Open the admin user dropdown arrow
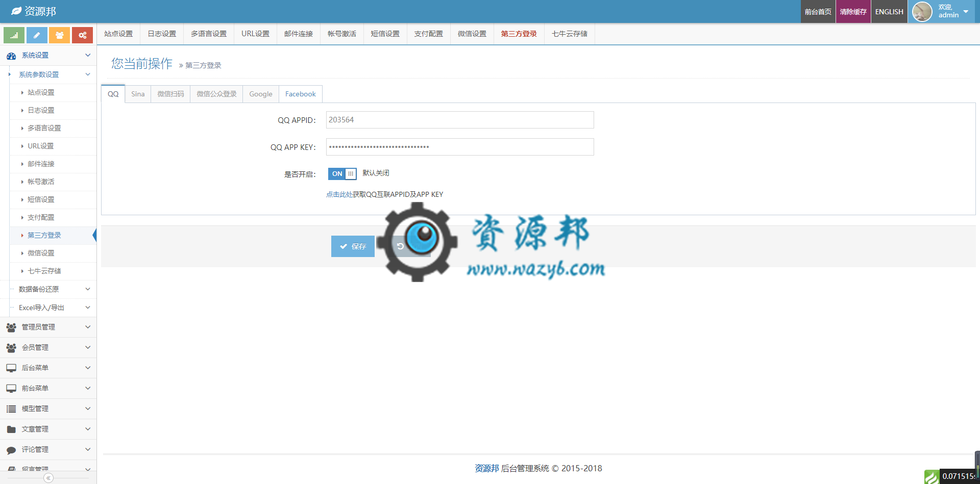The image size is (980, 484). click(x=966, y=11)
